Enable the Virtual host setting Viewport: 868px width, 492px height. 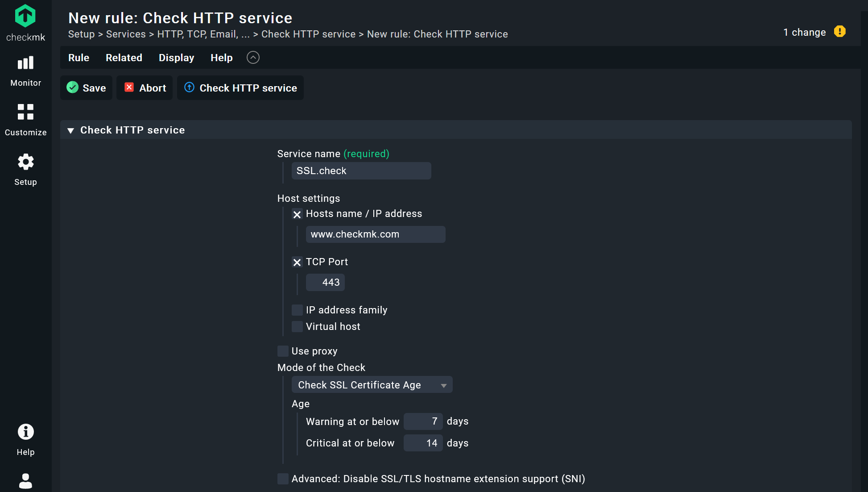[x=297, y=326]
